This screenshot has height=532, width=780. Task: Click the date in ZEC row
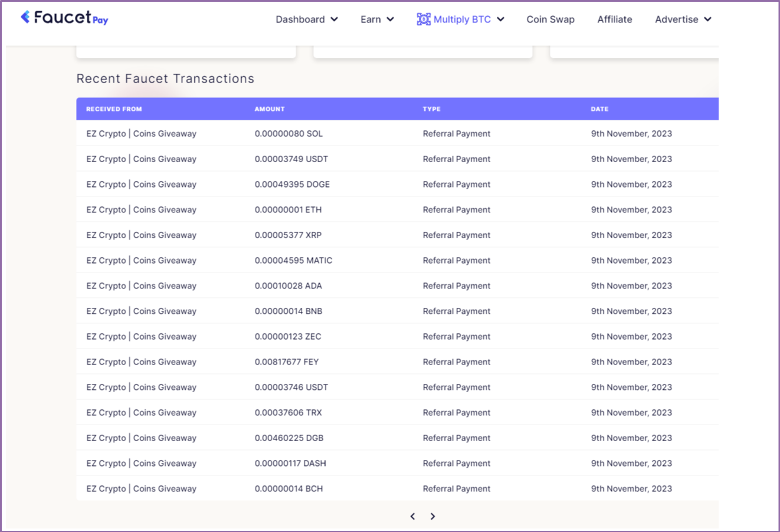pos(631,337)
